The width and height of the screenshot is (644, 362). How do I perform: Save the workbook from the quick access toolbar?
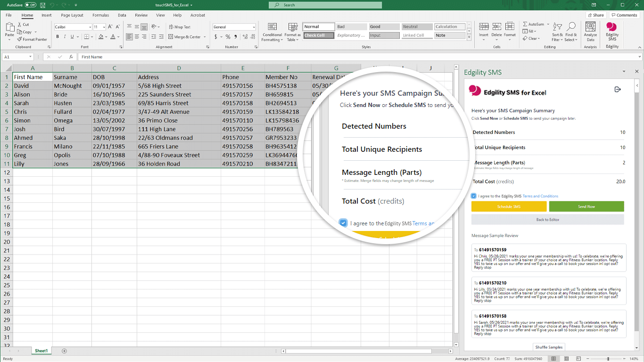[x=43, y=5]
